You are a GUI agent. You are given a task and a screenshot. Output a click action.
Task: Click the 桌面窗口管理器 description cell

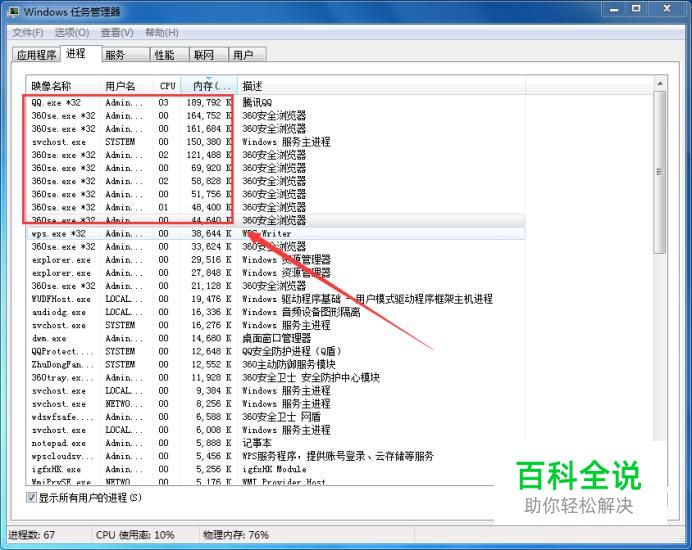coord(277,338)
